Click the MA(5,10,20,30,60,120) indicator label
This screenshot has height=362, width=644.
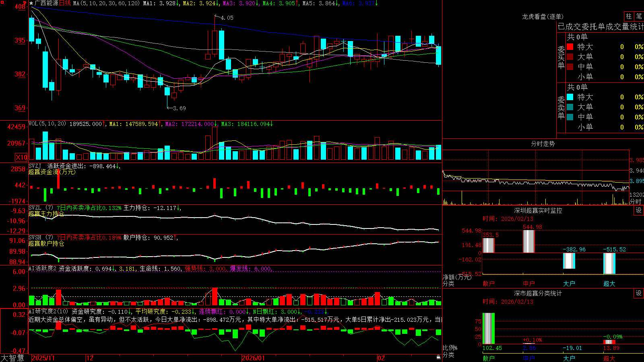pyautogui.click(x=106, y=3)
